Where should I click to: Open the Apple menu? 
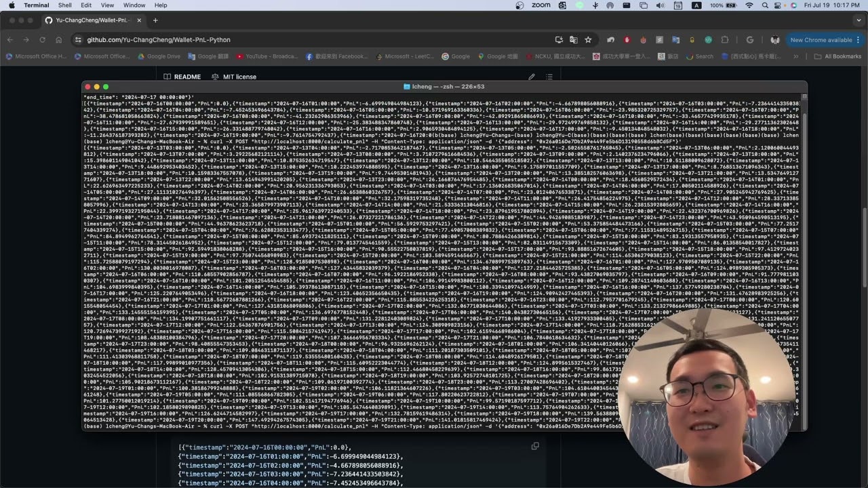(12, 5)
